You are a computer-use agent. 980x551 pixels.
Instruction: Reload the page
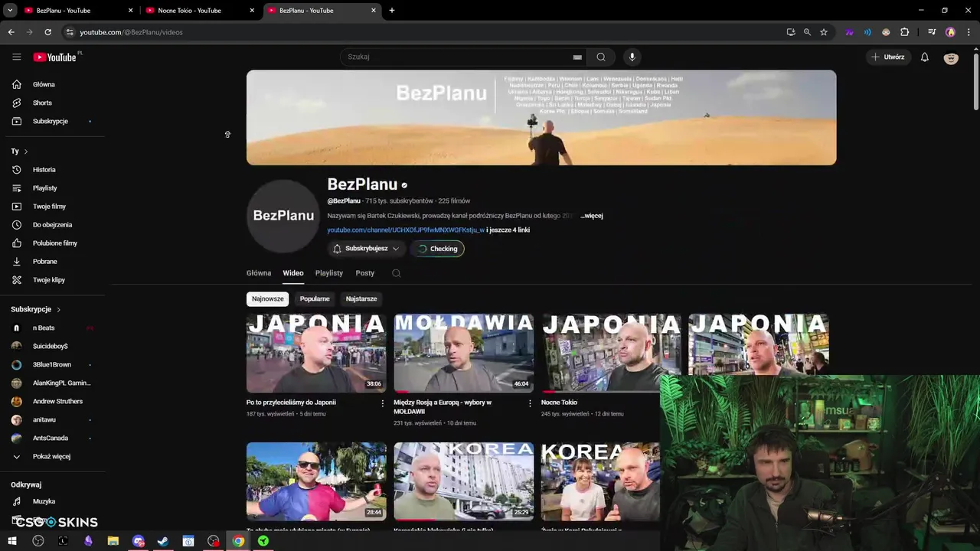pyautogui.click(x=47, y=32)
